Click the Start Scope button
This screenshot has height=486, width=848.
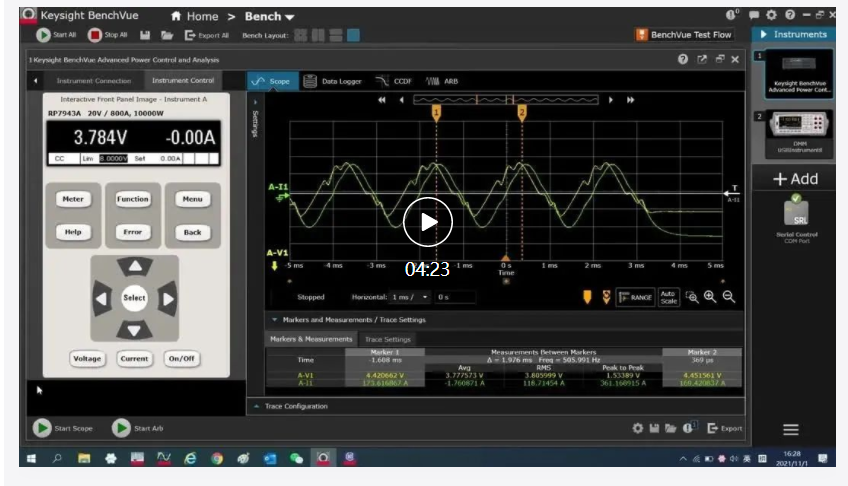[63, 428]
